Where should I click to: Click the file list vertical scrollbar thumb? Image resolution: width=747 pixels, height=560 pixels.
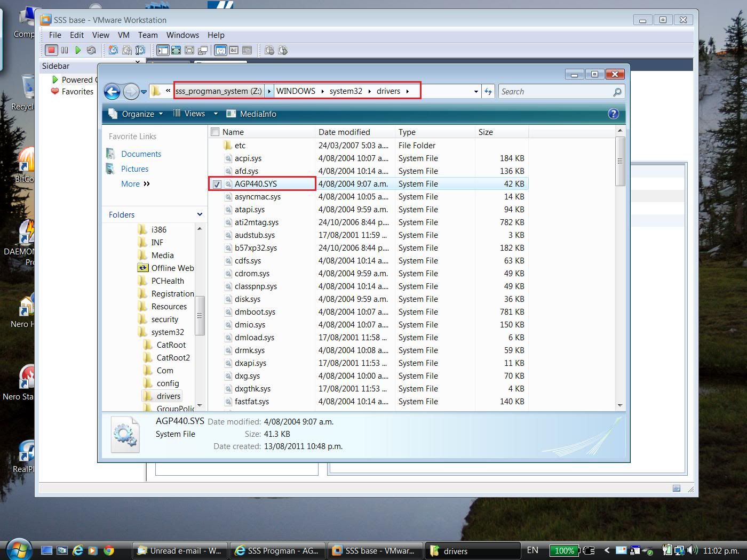(620, 161)
